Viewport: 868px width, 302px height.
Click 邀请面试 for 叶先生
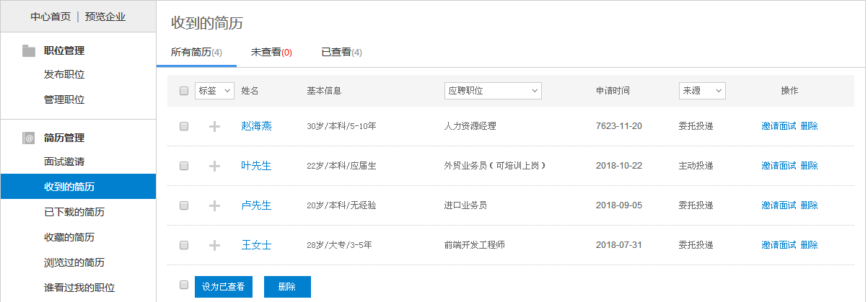tap(779, 166)
